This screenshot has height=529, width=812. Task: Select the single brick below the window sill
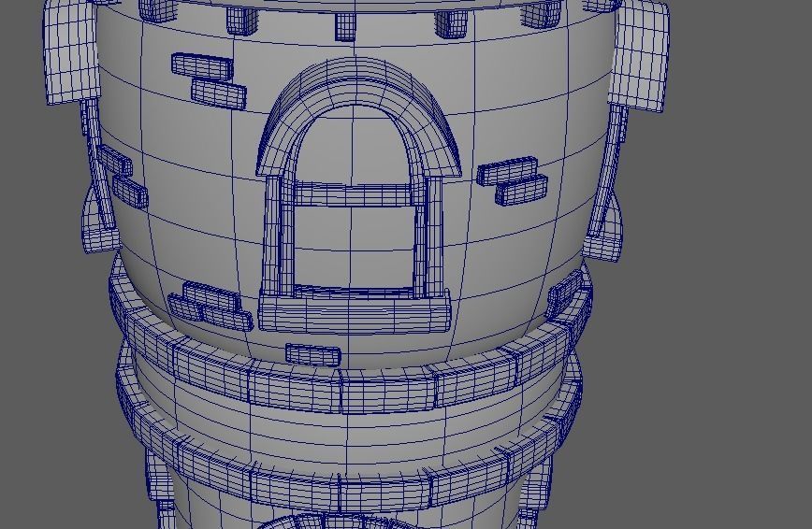coord(313,355)
